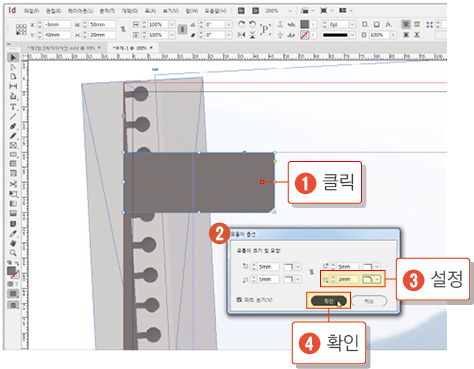
Task: Click the top-left corner size stepper in dialog
Action: tap(254, 267)
